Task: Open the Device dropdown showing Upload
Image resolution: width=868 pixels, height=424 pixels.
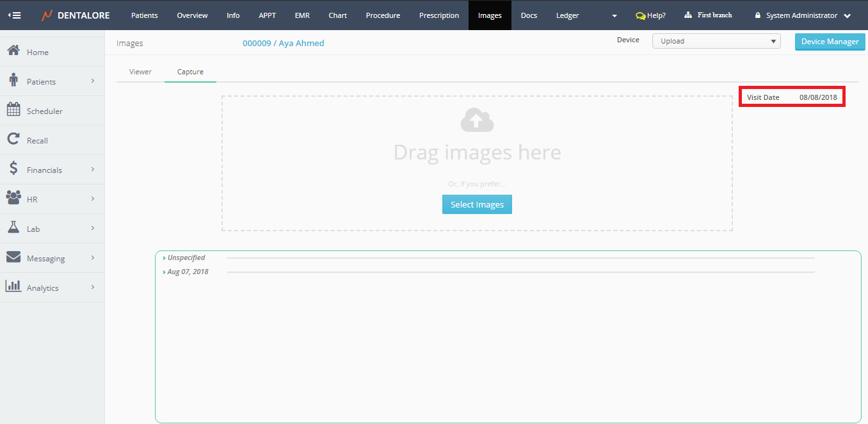Action: [x=716, y=41]
